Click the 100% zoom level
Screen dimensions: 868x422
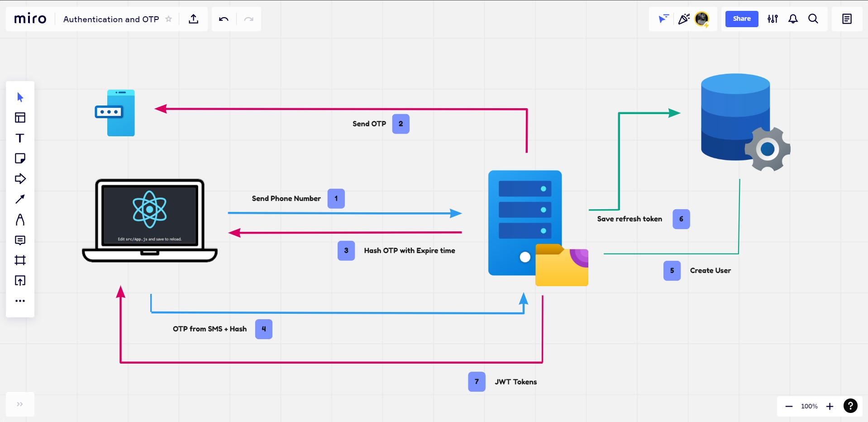click(x=809, y=406)
